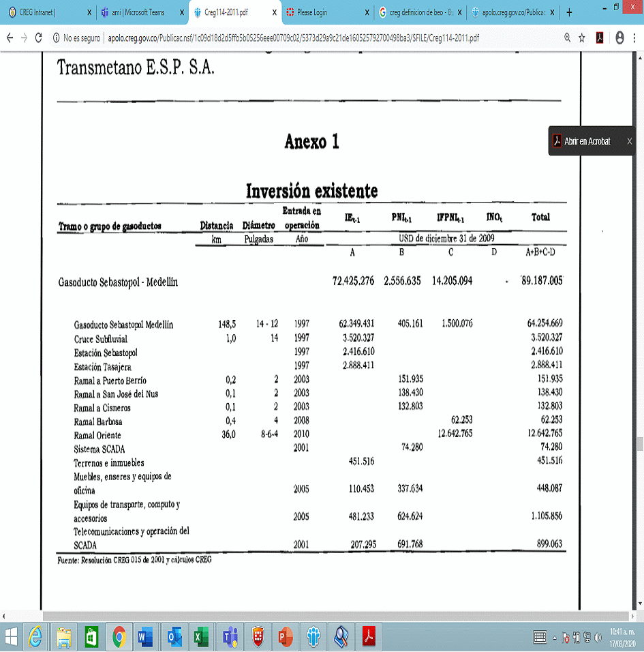The height and width of the screenshot is (652, 644).
Task: Open the zoom magnifier in address bar
Action: (567, 39)
